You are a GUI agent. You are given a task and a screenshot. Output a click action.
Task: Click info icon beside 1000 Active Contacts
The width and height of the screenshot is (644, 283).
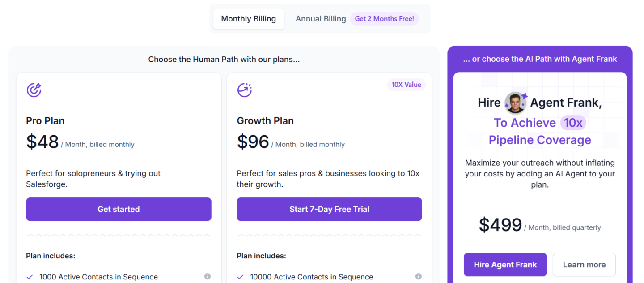coord(208,276)
